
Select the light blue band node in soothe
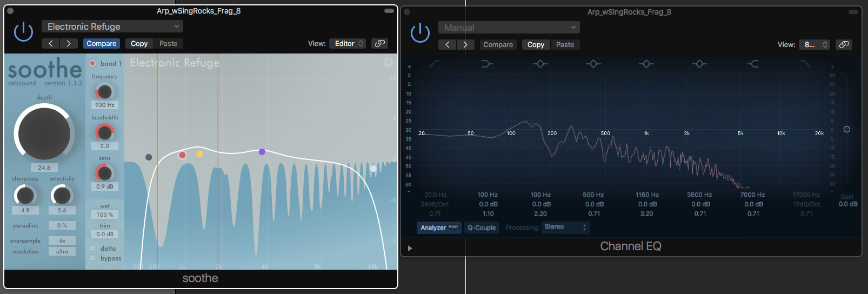coord(373,169)
